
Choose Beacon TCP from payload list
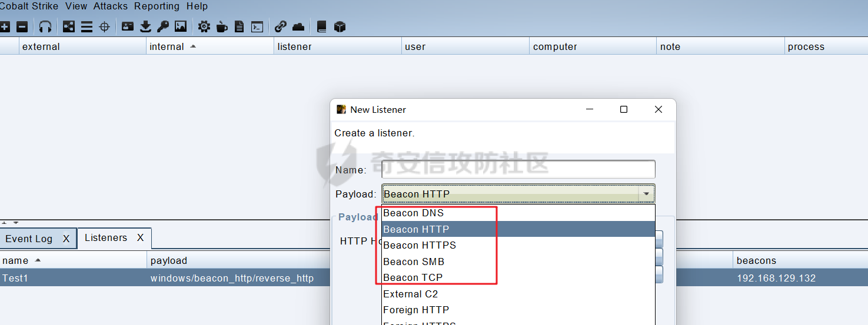[x=518, y=277]
